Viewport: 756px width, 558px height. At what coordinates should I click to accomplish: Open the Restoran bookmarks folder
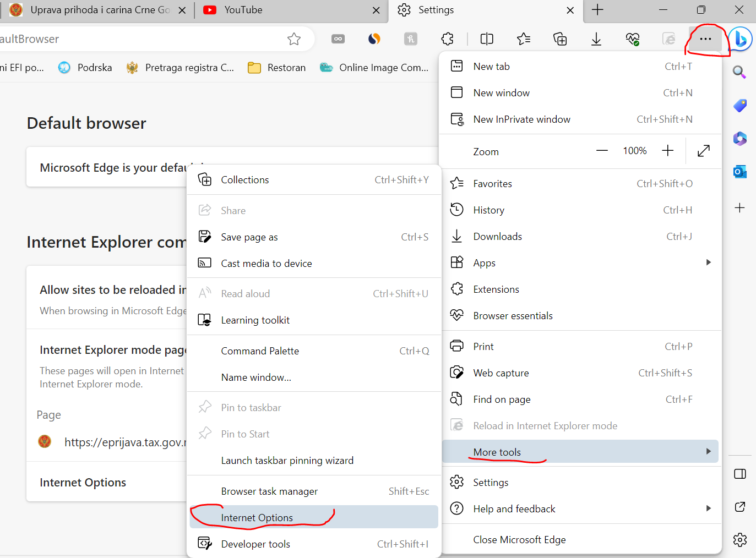coord(277,68)
